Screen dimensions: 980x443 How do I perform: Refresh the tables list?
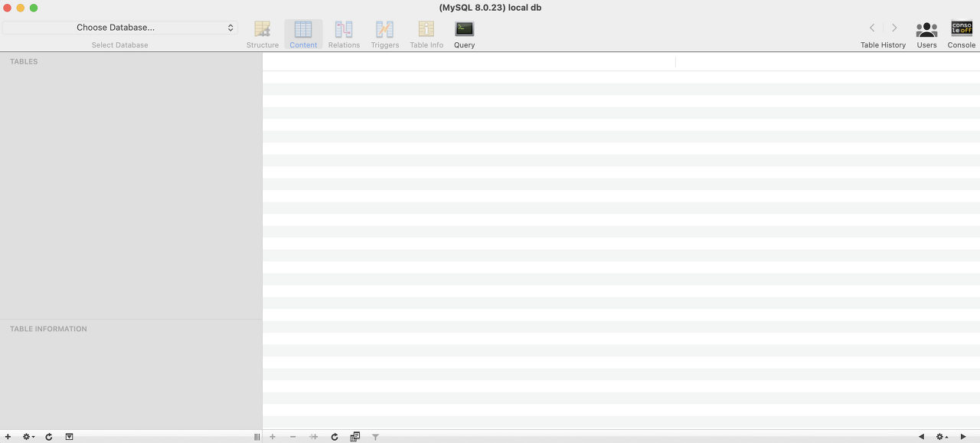[x=49, y=437]
